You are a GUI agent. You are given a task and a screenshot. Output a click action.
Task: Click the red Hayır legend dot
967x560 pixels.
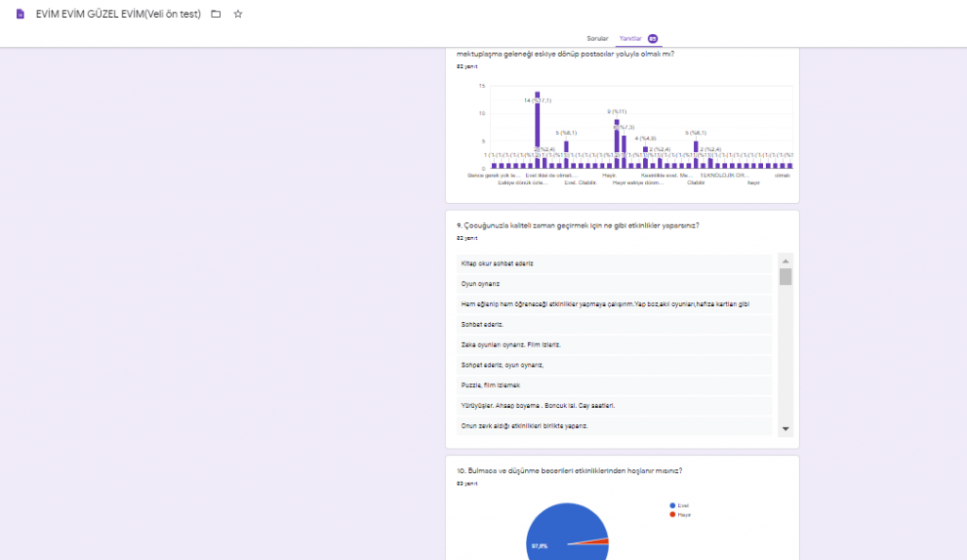pyautogui.click(x=672, y=514)
